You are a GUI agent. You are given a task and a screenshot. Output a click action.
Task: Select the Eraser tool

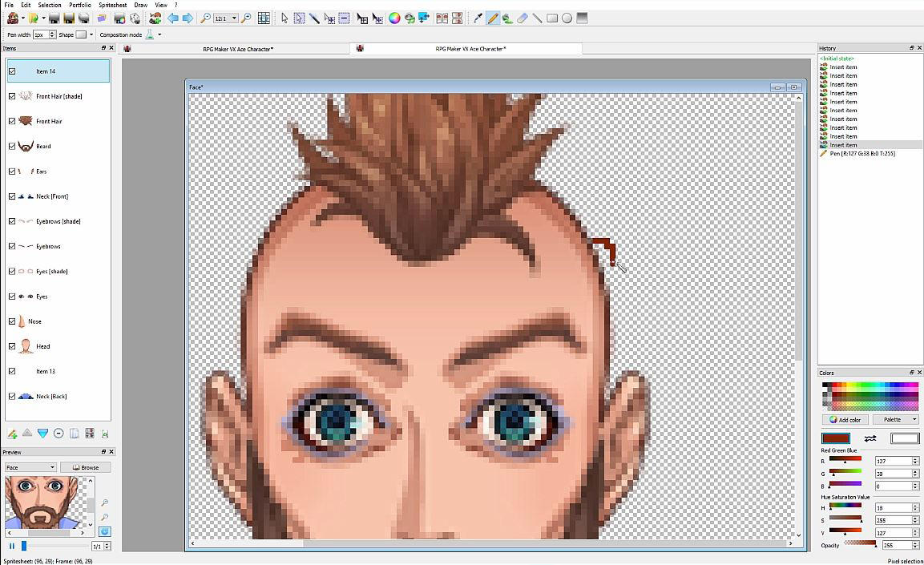pyautogui.click(x=522, y=18)
